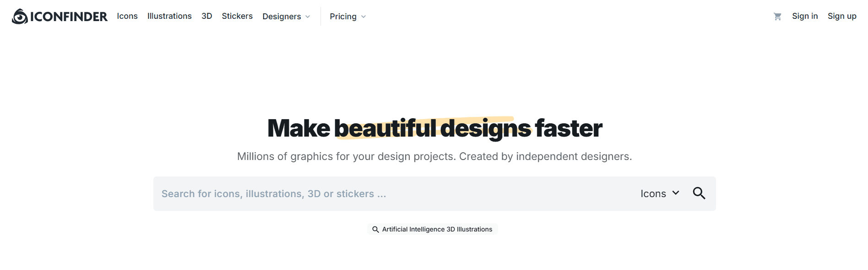Open the Designers navigation menu
The height and width of the screenshot is (270, 868).
(x=282, y=17)
